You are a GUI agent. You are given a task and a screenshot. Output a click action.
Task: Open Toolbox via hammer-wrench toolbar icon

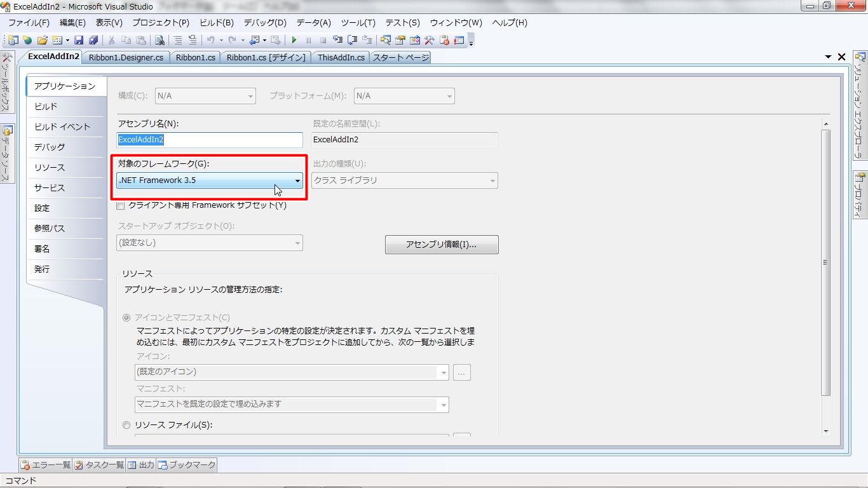click(x=430, y=40)
